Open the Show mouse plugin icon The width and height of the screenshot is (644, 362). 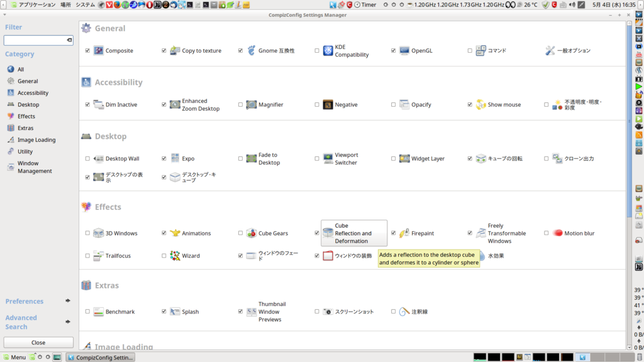pos(480,105)
